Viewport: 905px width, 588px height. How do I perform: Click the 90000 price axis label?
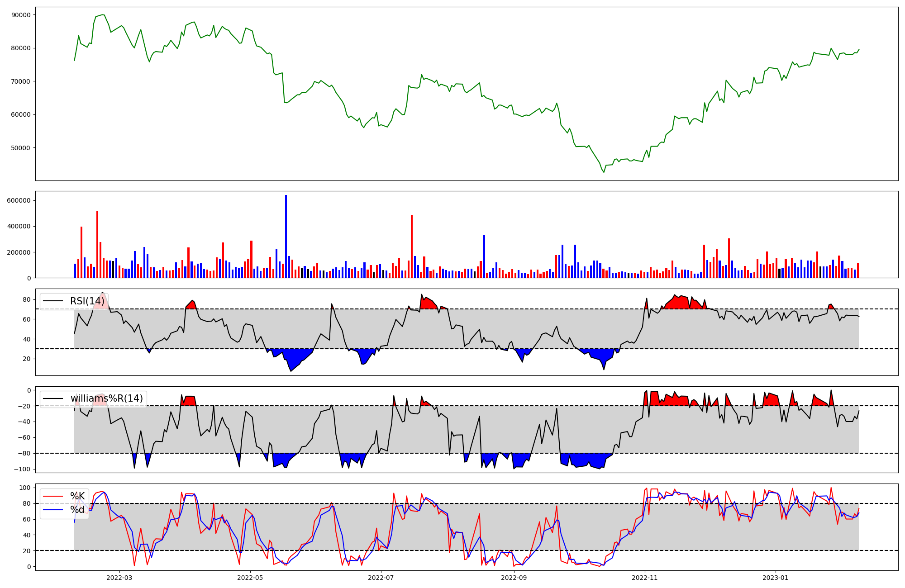tap(21, 15)
